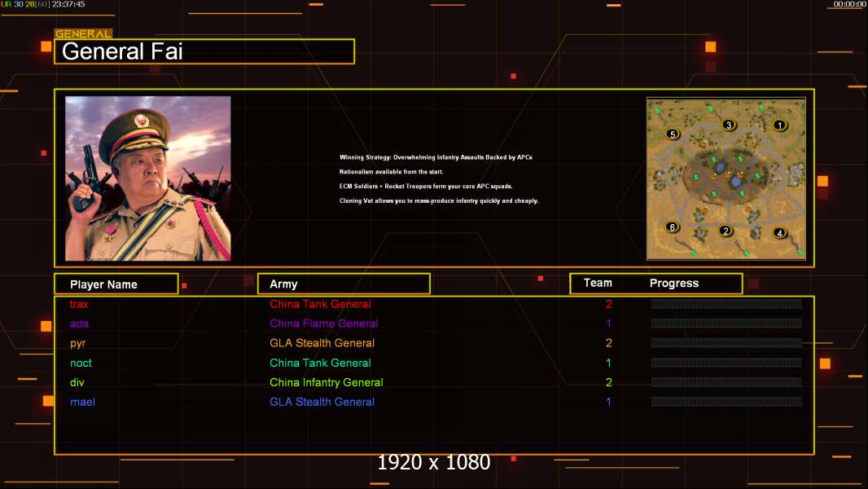
Task: Click the 1920 x 1080 resolution label
Action: point(434,462)
